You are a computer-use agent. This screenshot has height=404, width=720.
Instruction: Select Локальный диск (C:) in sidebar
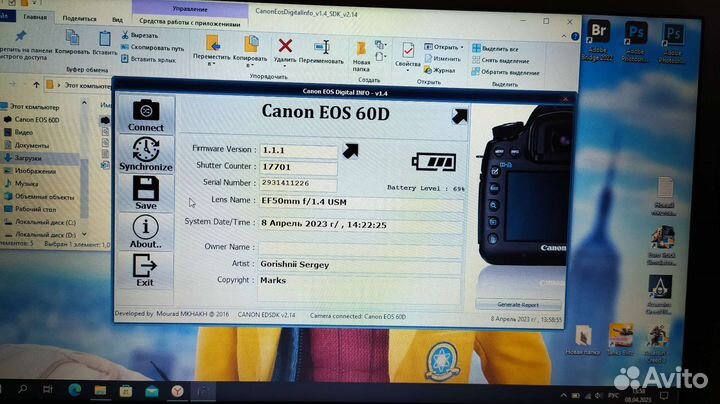40,222
